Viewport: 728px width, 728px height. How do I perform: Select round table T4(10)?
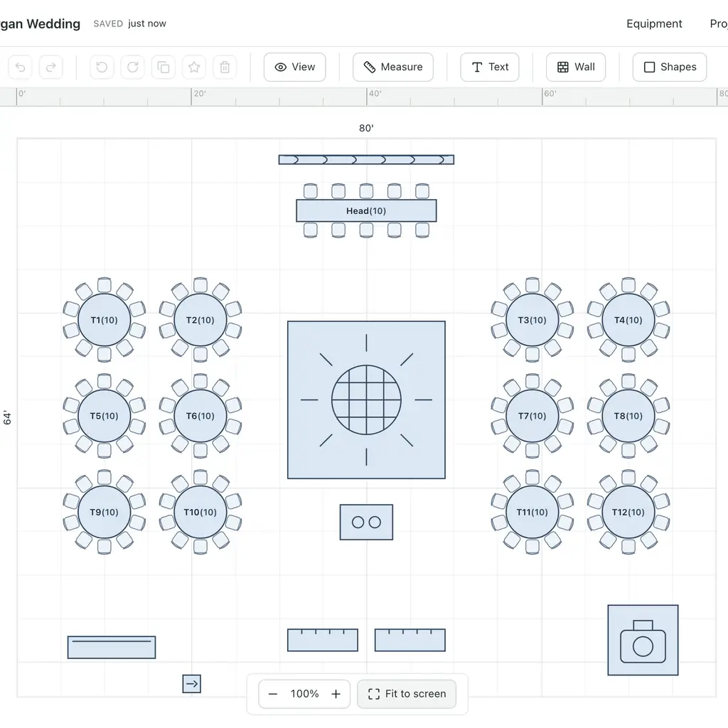[628, 320]
